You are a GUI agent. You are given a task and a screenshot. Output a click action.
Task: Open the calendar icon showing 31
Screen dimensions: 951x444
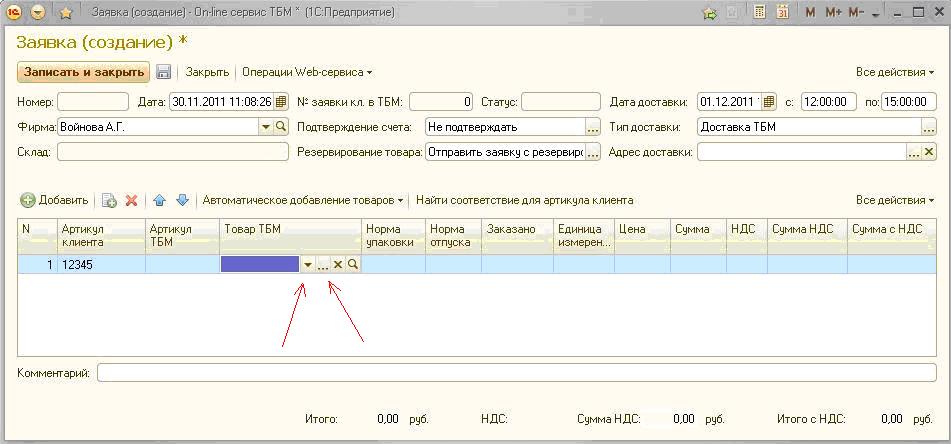click(782, 12)
